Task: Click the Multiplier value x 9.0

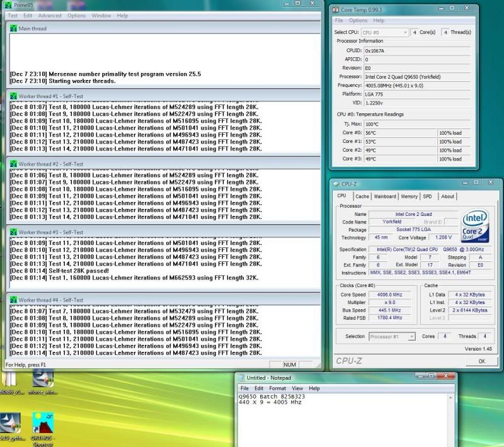Action: pyautogui.click(x=389, y=302)
